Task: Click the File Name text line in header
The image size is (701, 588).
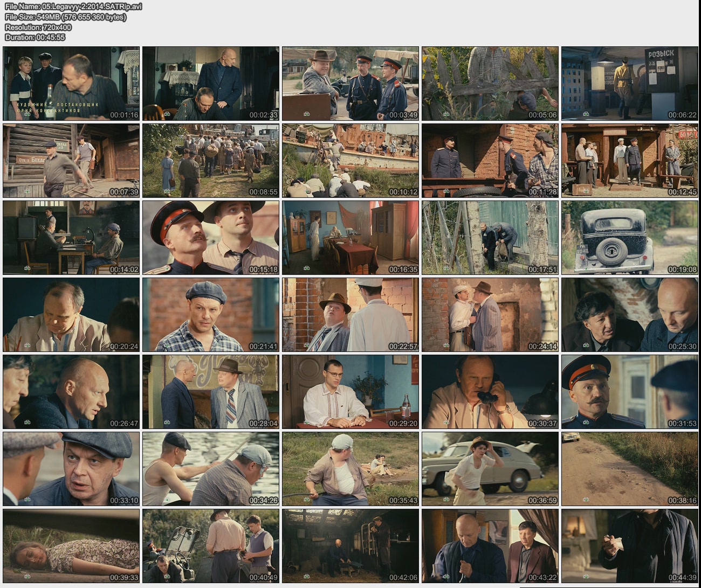Action: click(73, 7)
